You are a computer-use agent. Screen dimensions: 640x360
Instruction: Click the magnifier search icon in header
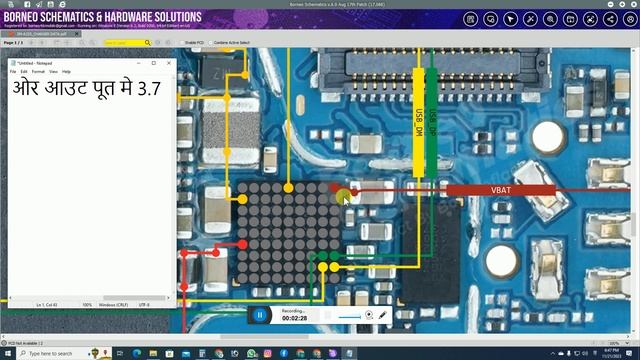click(551, 19)
